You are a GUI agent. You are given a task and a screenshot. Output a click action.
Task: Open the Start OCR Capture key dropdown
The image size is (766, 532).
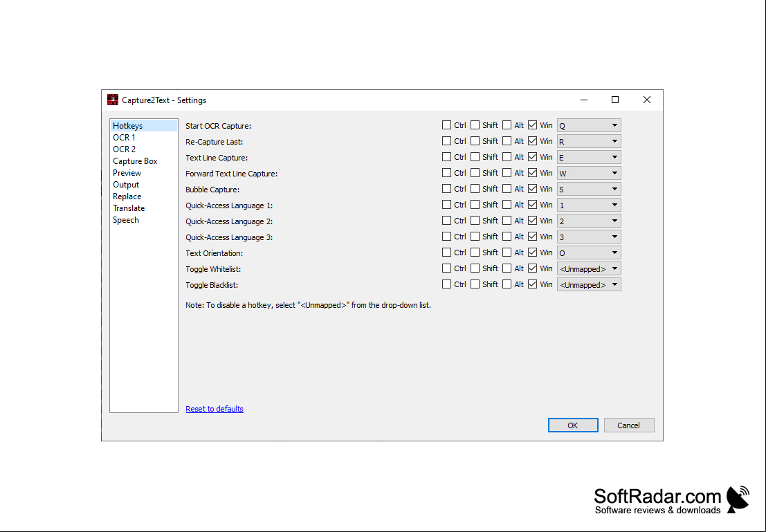[x=589, y=125]
